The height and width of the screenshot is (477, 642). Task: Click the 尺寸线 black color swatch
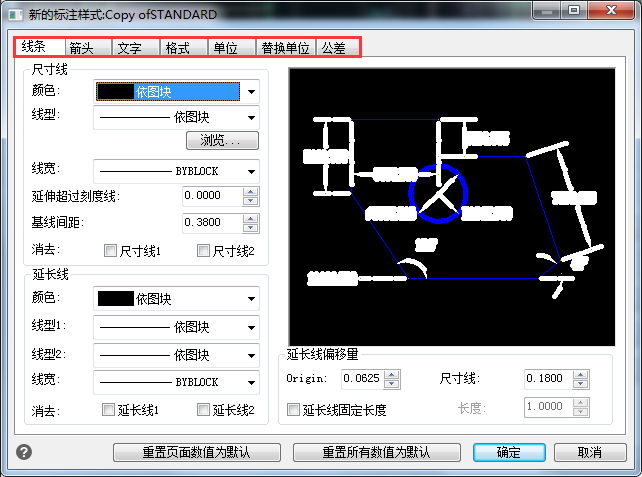click(x=116, y=92)
